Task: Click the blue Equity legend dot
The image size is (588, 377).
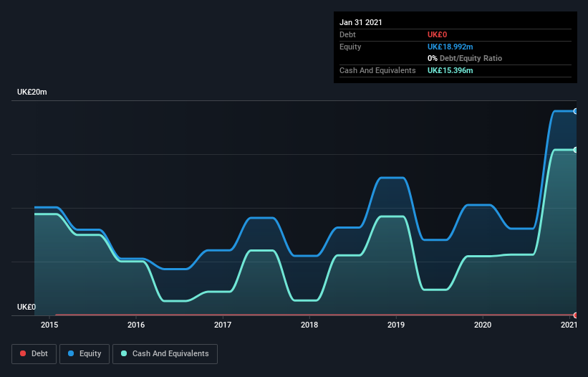Action: pos(71,353)
